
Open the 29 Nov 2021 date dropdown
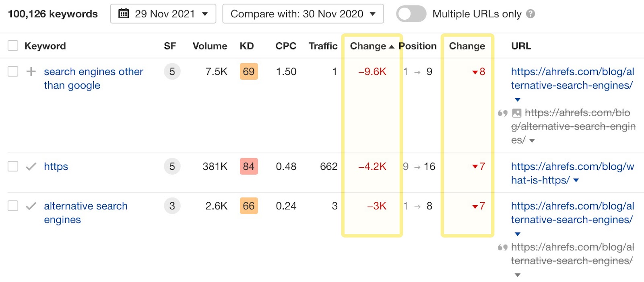pyautogui.click(x=163, y=14)
